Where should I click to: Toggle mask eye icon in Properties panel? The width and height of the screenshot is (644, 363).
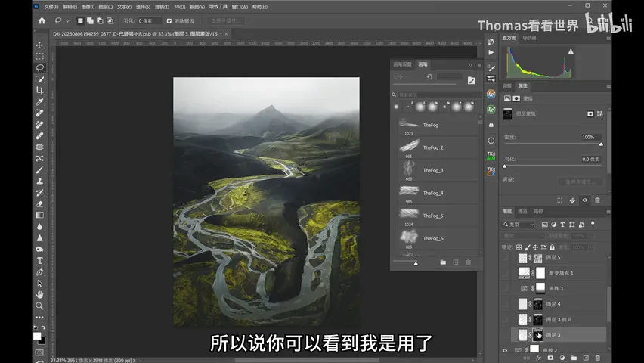[585, 200]
